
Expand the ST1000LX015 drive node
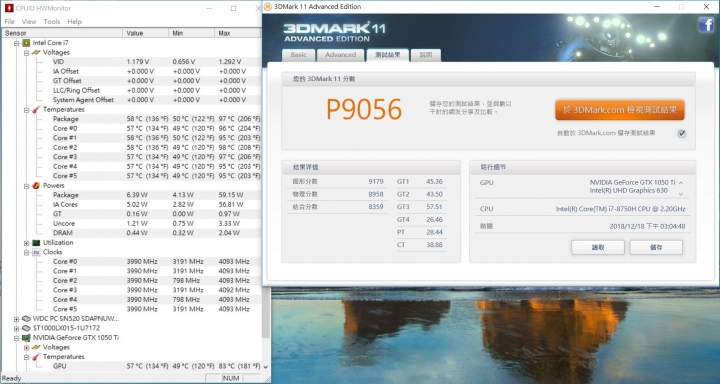pyautogui.click(x=17, y=328)
